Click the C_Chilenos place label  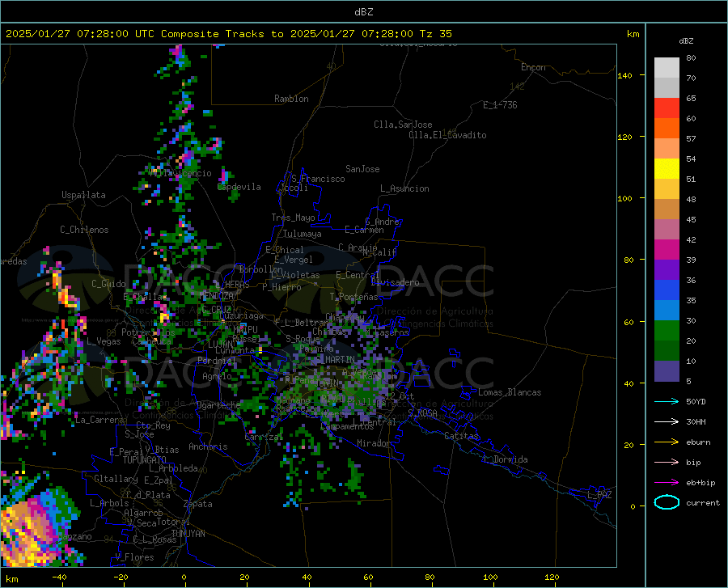[84, 230]
